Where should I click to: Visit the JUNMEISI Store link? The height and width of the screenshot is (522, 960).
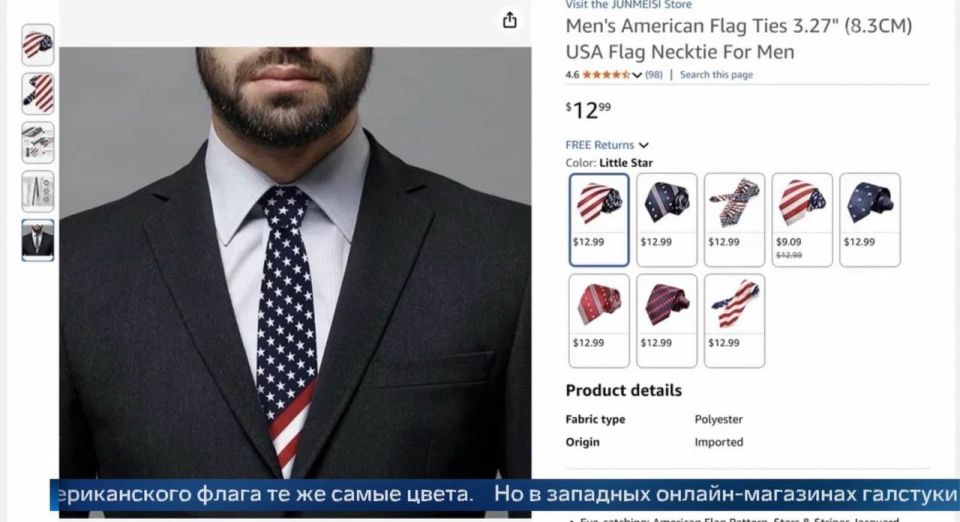pos(628,5)
